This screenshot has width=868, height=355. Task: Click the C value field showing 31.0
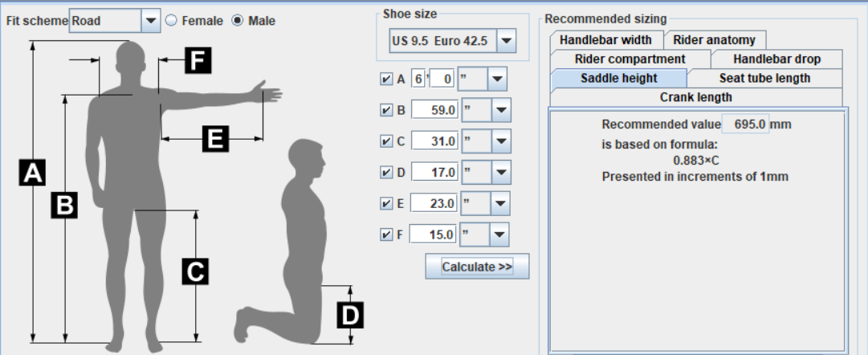click(x=434, y=141)
